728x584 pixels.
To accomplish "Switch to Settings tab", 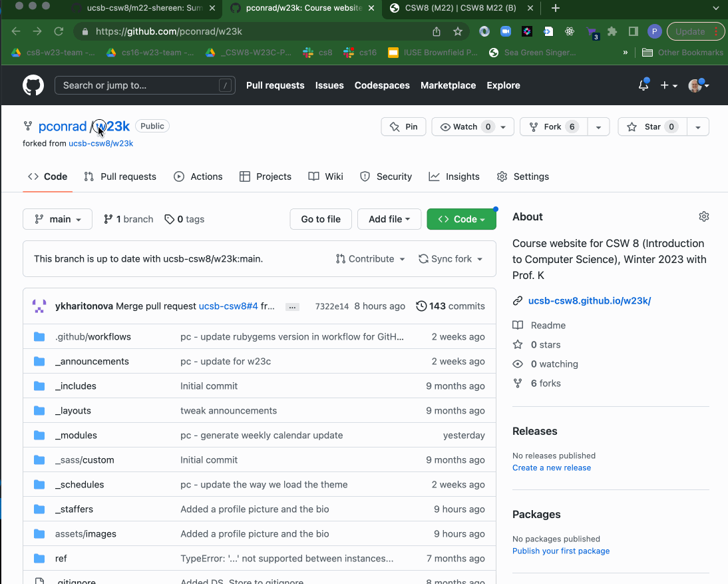I will point(523,176).
